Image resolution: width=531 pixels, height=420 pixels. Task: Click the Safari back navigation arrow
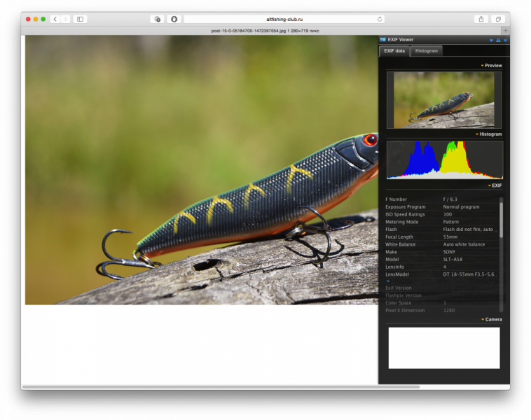tap(55, 19)
